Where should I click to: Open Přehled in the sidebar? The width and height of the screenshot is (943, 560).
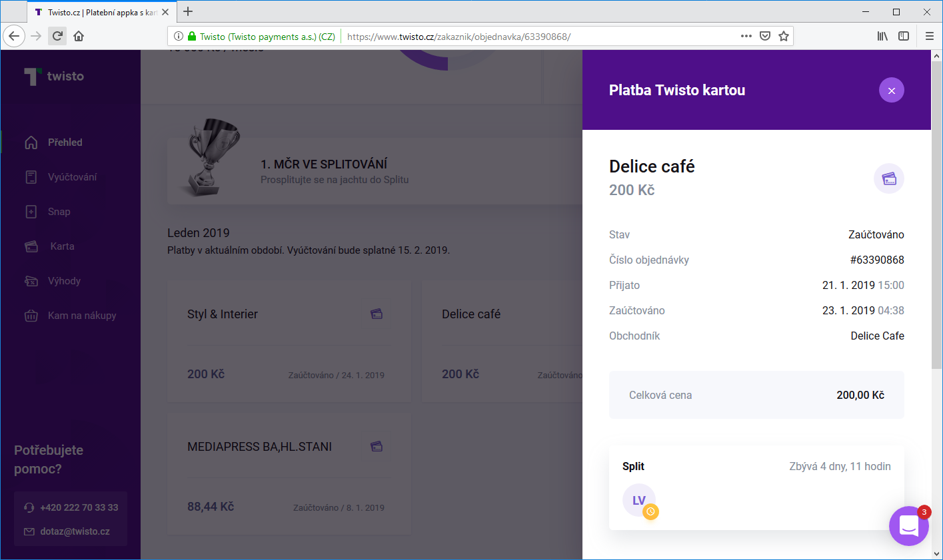click(x=53, y=142)
